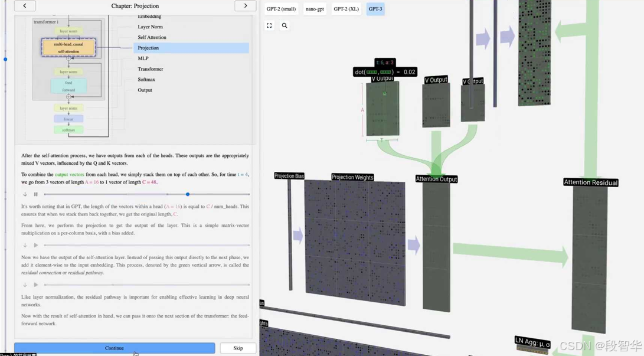
Task: Click the Continue button
Action: tap(114, 348)
